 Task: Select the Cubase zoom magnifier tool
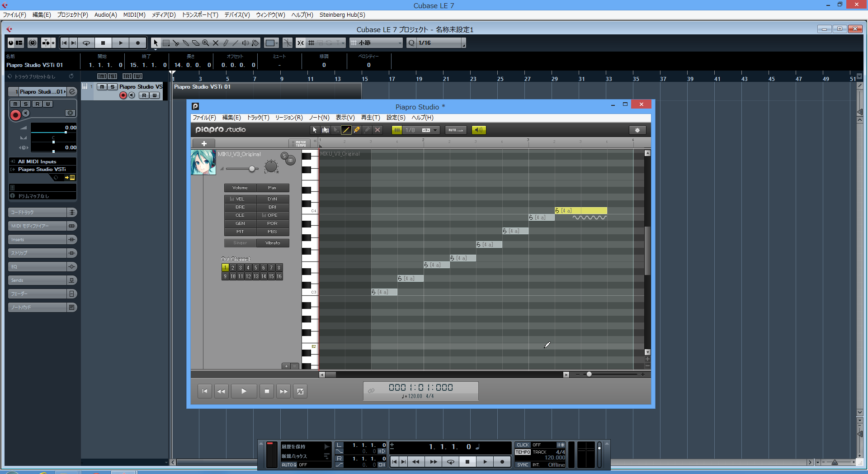pyautogui.click(x=206, y=43)
